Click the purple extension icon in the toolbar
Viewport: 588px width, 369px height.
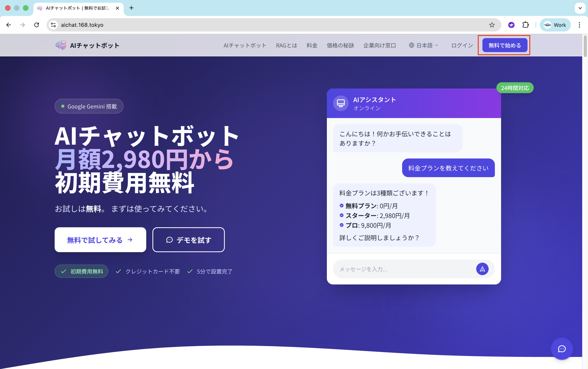click(x=511, y=25)
